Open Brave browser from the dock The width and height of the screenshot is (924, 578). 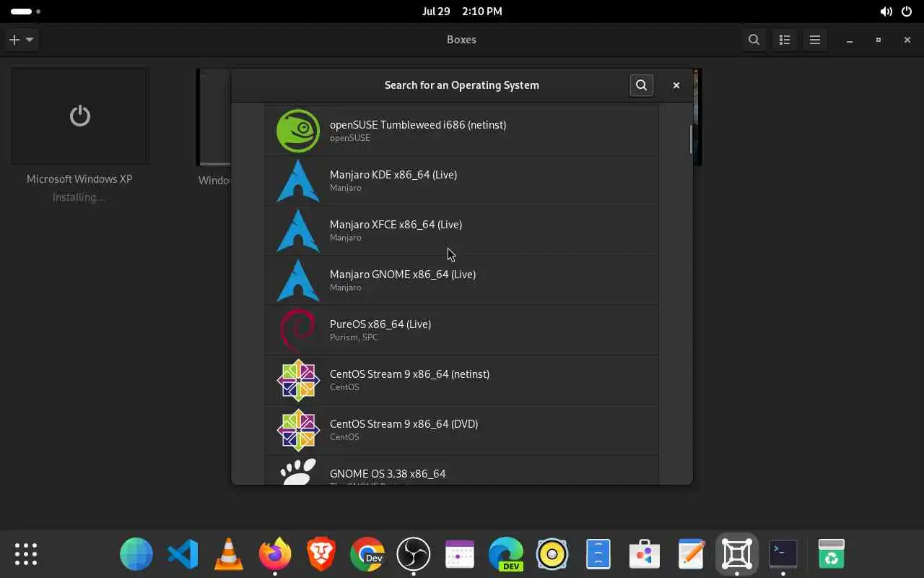(x=321, y=554)
